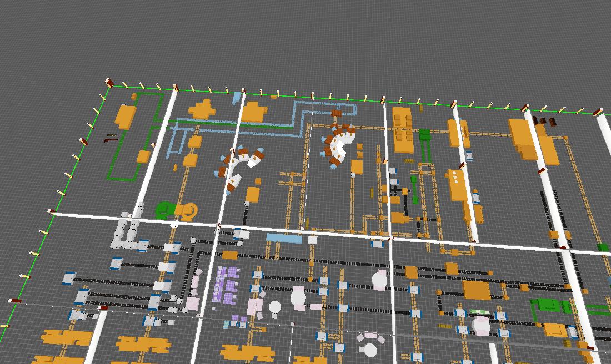Click the small light blue block on the green boundary

[x=237, y=97]
